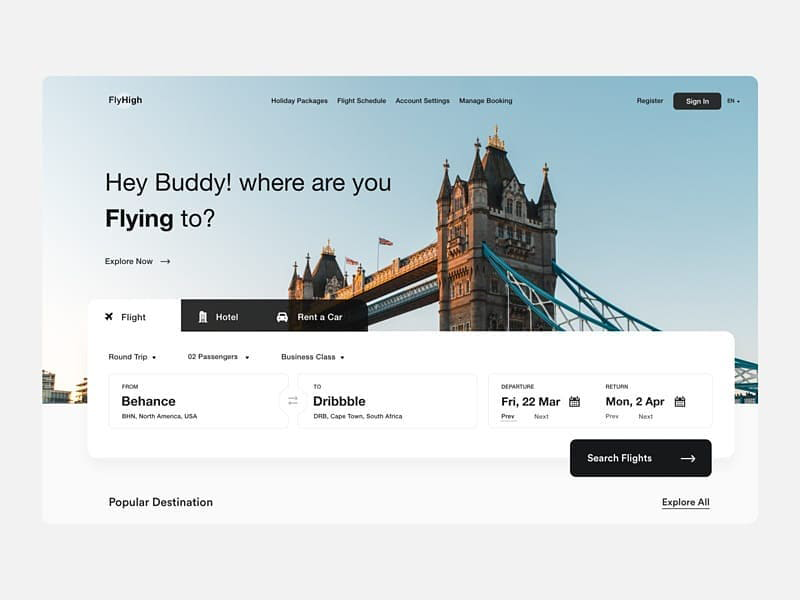Open the EN language selector
800x600 pixels.
[734, 101]
